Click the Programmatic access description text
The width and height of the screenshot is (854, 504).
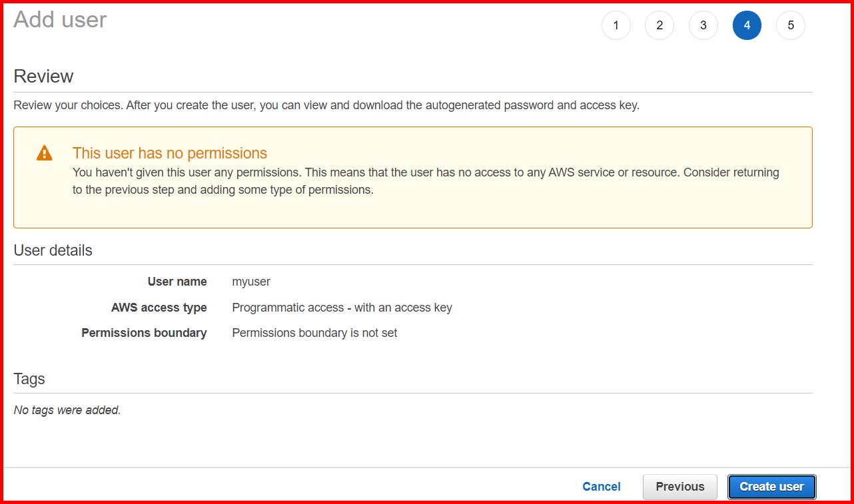pos(342,307)
